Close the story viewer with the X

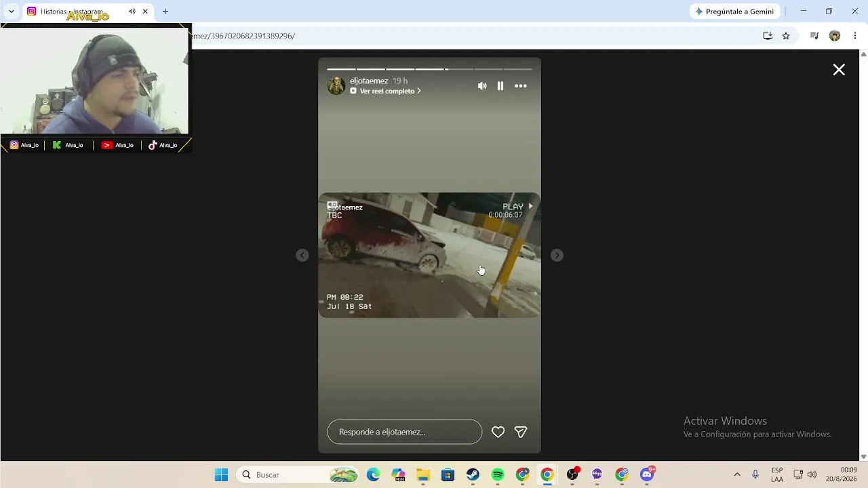point(839,70)
